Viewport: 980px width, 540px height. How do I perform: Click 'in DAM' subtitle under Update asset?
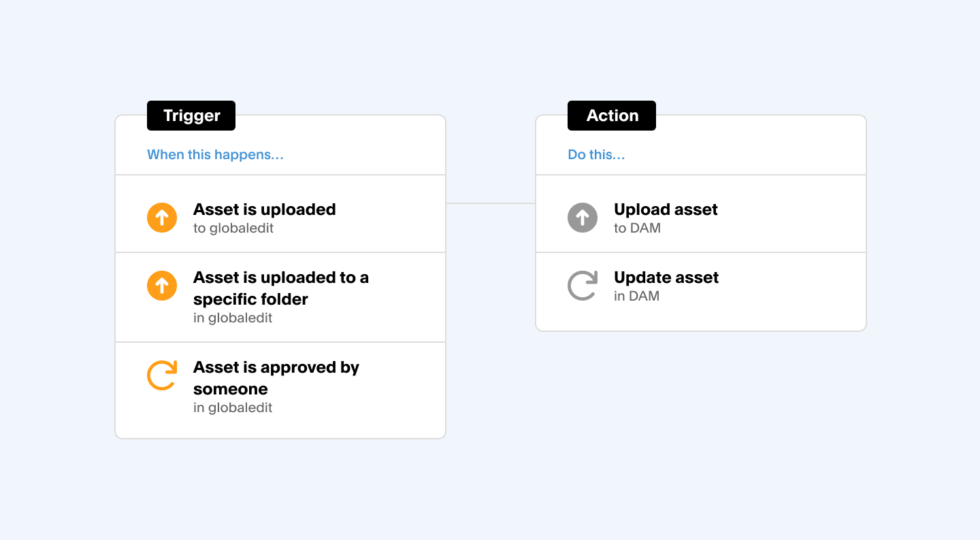click(x=636, y=297)
